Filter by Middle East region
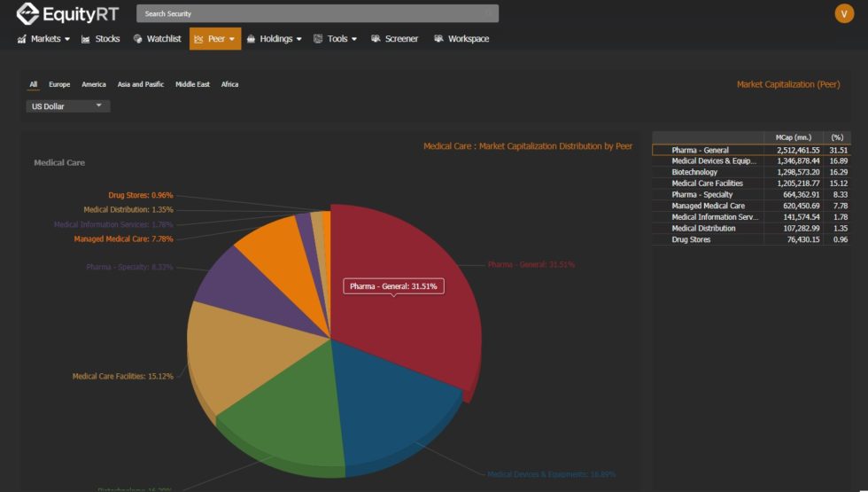This screenshot has width=868, height=492. tap(192, 84)
